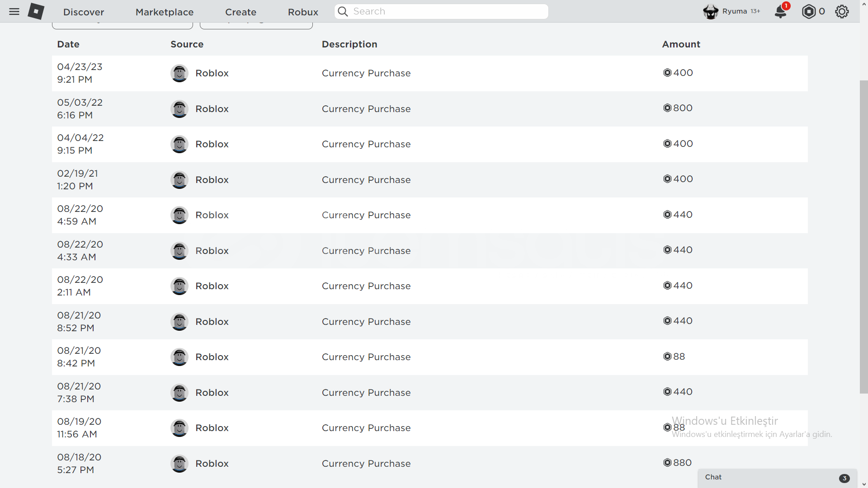Open the Chat panel
868x488 pixels.
[x=777, y=478]
